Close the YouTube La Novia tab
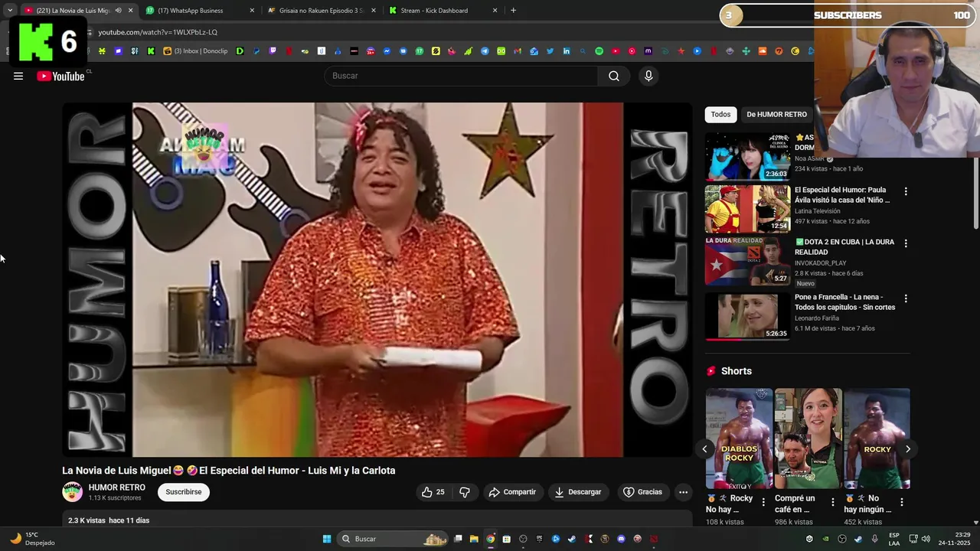 tap(130, 11)
